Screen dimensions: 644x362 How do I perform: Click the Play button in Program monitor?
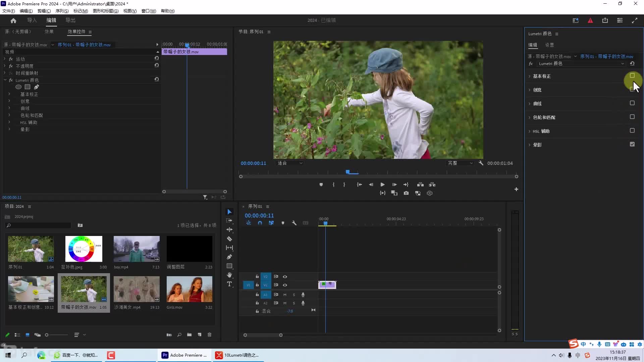point(382,185)
